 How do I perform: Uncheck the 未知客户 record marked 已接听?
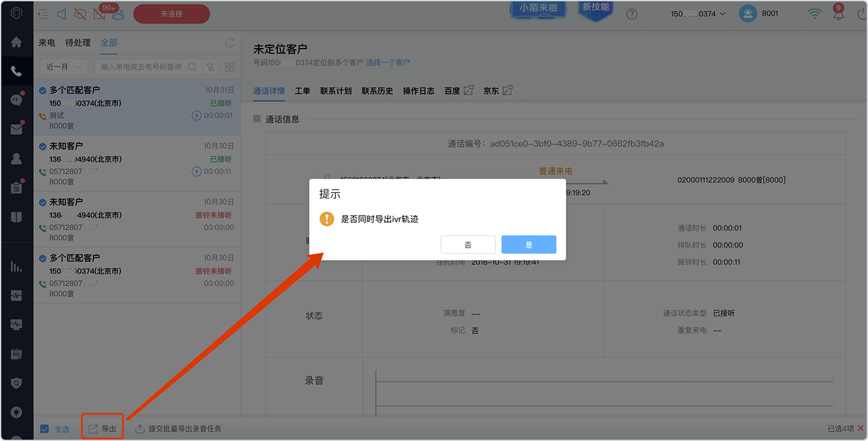click(42, 146)
